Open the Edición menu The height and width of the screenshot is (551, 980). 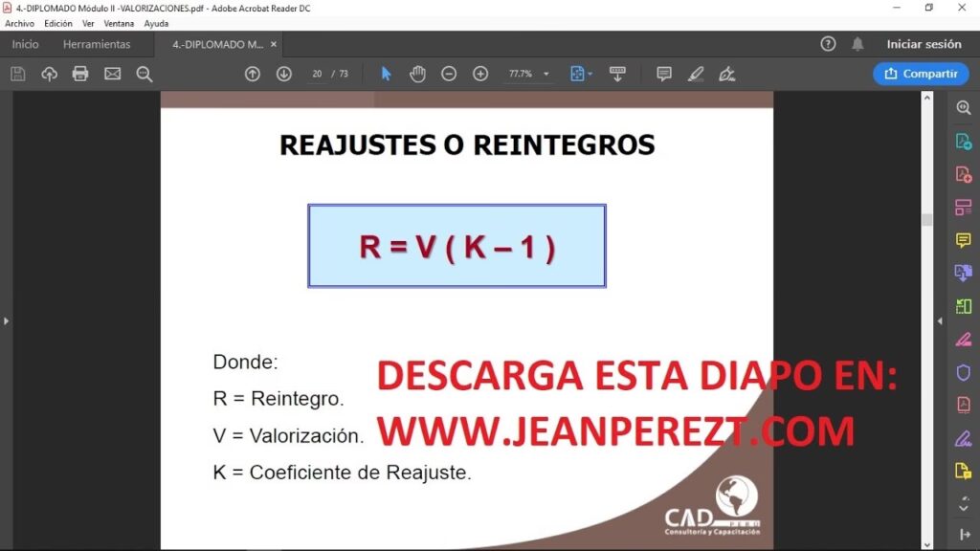(x=57, y=23)
